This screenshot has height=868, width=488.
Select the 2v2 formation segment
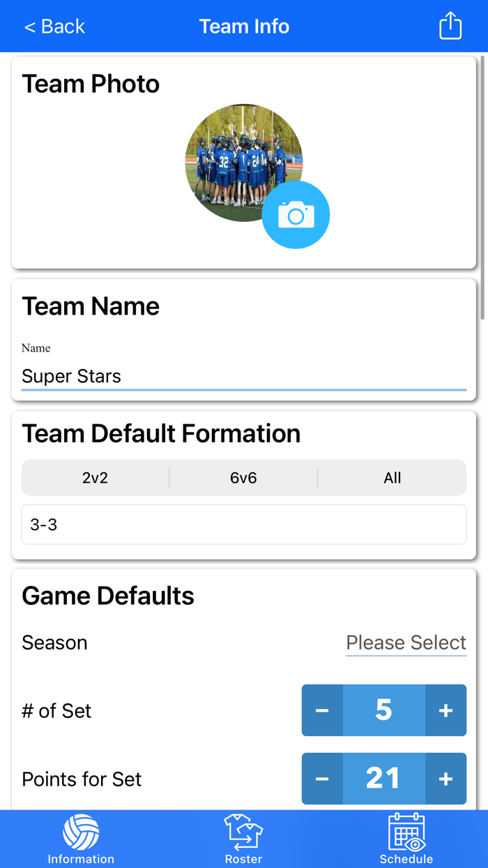pos(96,478)
